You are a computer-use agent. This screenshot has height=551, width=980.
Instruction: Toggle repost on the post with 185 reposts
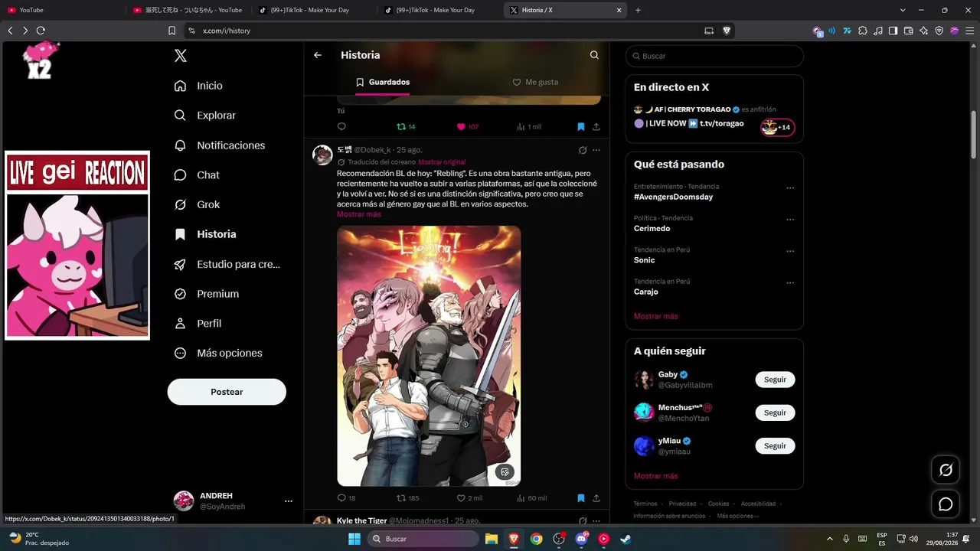[x=407, y=498]
